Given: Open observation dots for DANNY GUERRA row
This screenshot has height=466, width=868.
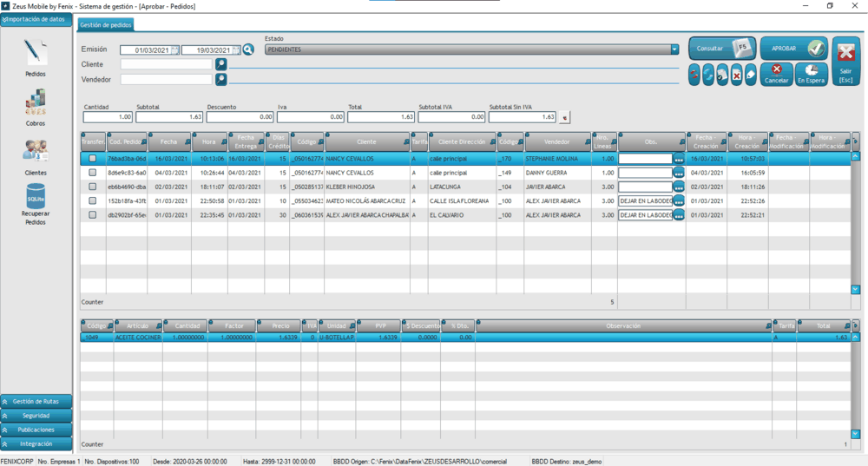Looking at the screenshot, I should pos(679,173).
